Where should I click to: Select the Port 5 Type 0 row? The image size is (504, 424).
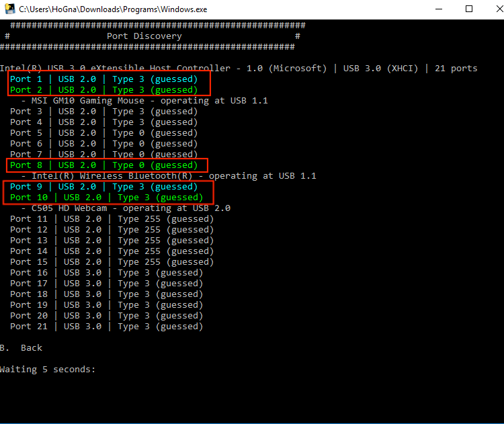click(x=103, y=133)
